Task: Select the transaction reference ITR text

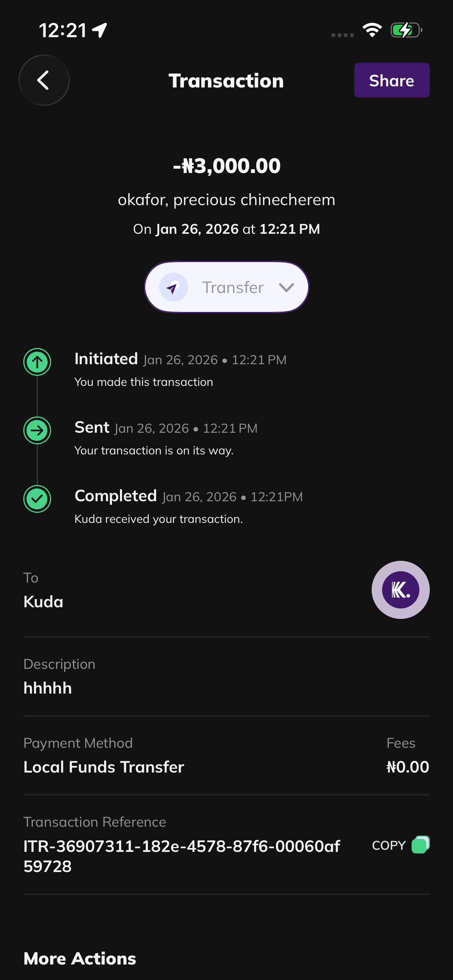Action: coord(181,856)
